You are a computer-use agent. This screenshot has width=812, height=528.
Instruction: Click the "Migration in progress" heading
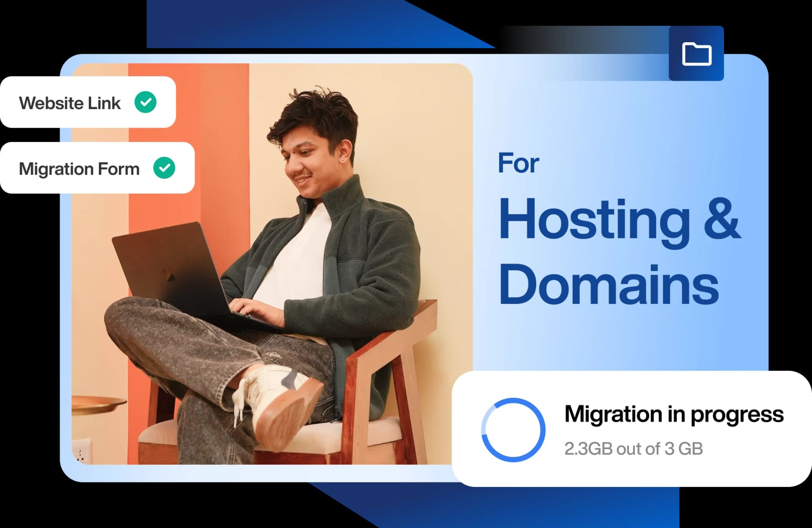click(x=674, y=414)
